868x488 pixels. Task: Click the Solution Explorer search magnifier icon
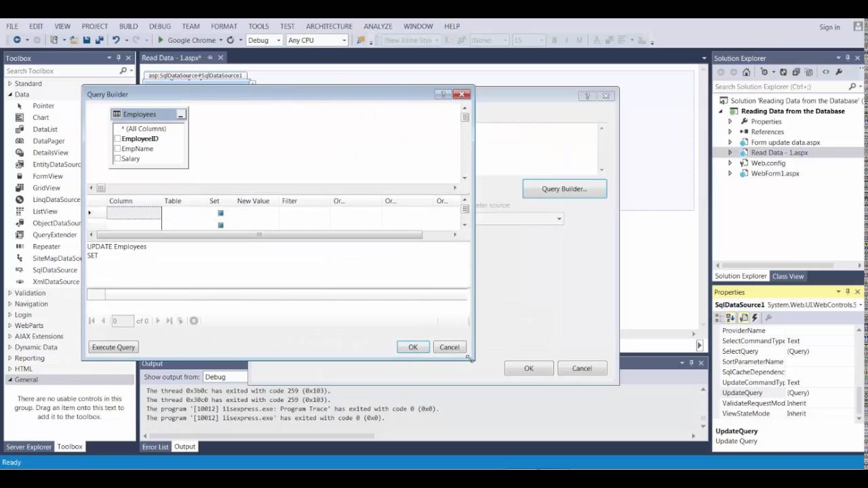(852, 87)
